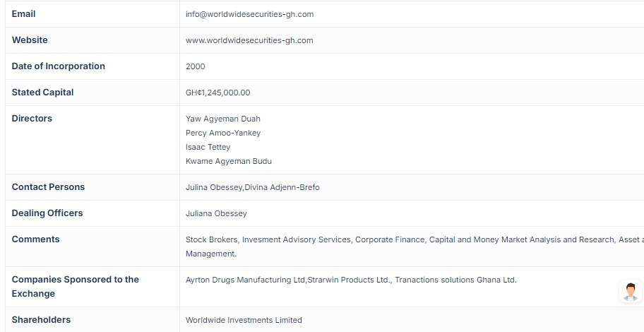Image resolution: width=644 pixels, height=332 pixels.
Task: Click on Isaac Tettey's name
Action: 208,147
